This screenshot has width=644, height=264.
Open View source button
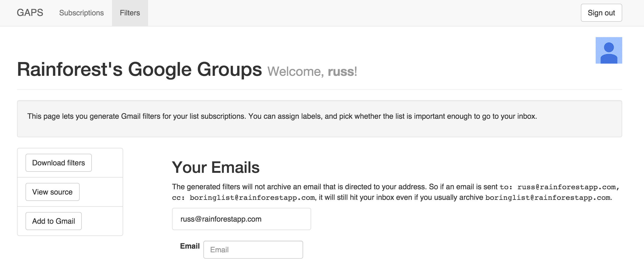coord(52,192)
